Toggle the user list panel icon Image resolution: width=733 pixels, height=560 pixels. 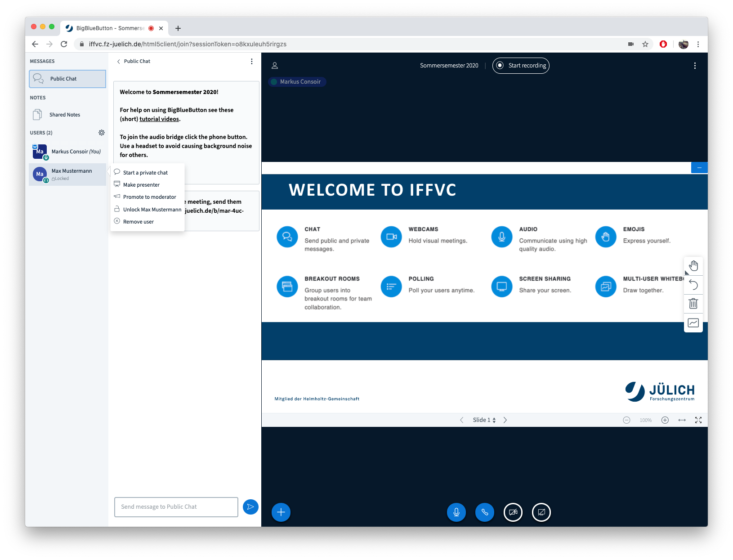[275, 66]
